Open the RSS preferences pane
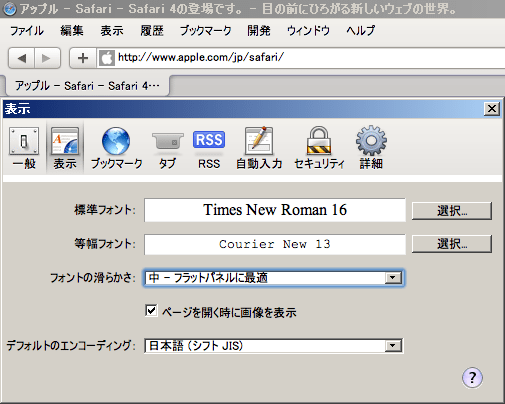 pyautogui.click(x=209, y=148)
